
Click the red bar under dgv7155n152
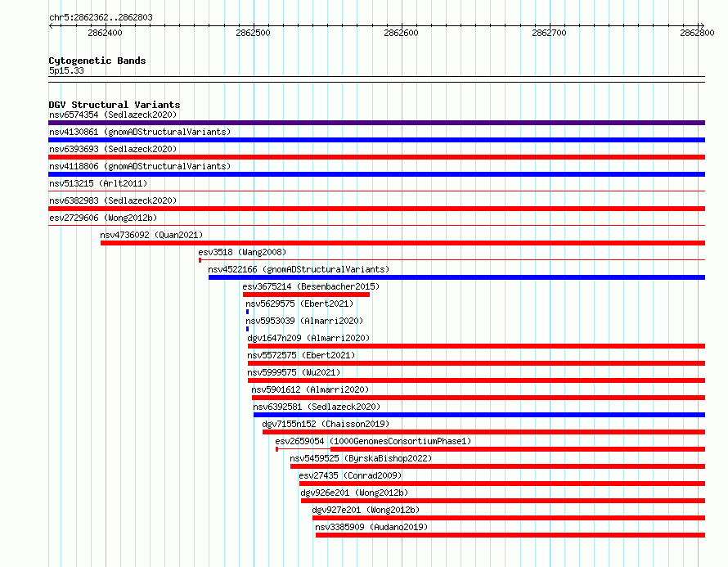[483, 432]
